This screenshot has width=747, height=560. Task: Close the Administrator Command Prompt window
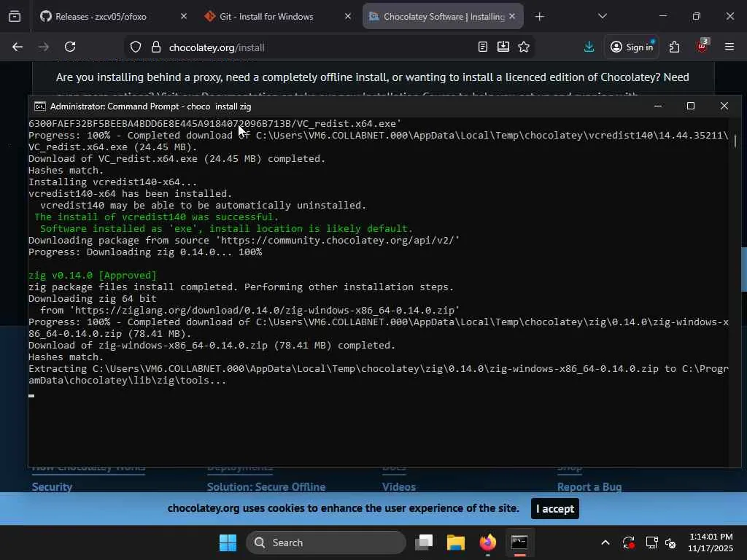(724, 106)
